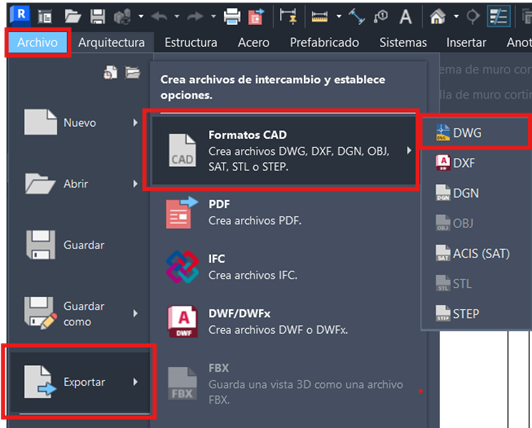Screen dimensions: 532x428
Task: Click the Print icon in quick access toolbar
Action: point(232,16)
